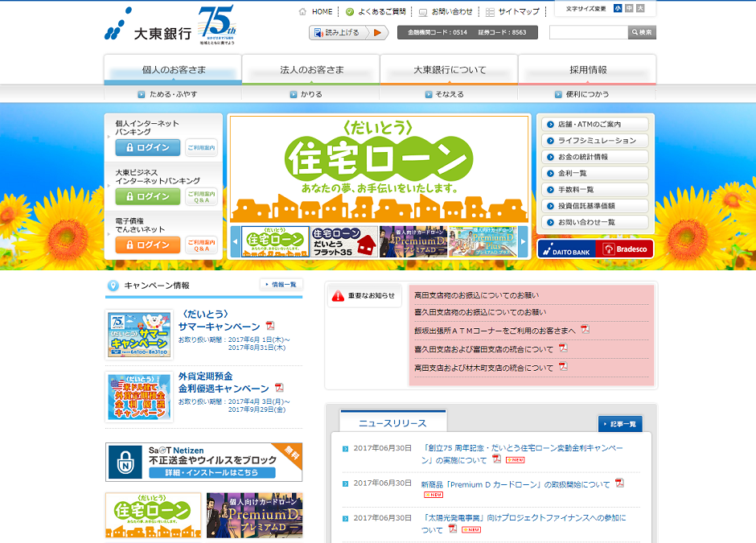
Task: Click the よくあるご質問 checkmark icon
Action: coord(350,11)
